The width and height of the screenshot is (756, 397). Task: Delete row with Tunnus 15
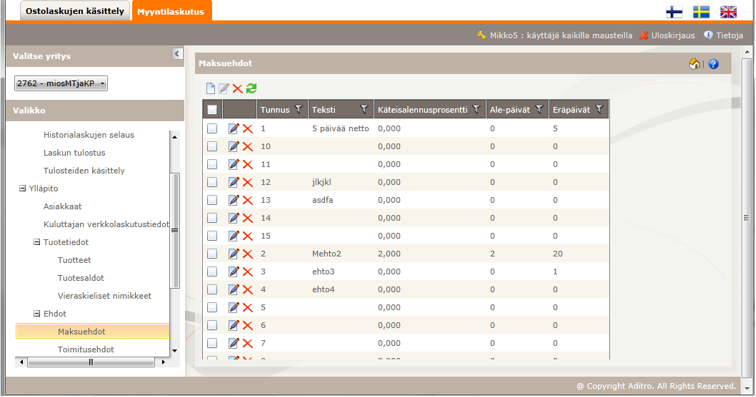coord(247,235)
